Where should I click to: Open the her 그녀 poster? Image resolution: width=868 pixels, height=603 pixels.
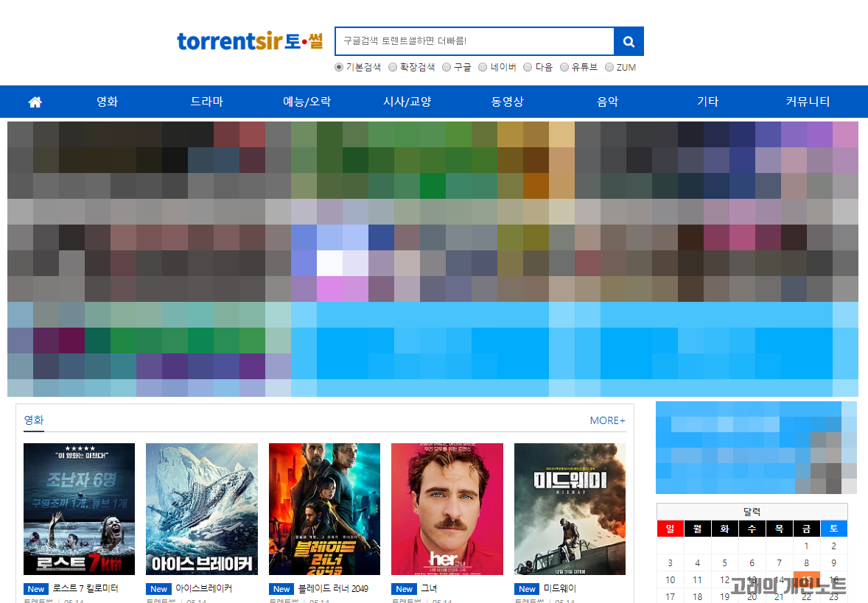tap(447, 509)
